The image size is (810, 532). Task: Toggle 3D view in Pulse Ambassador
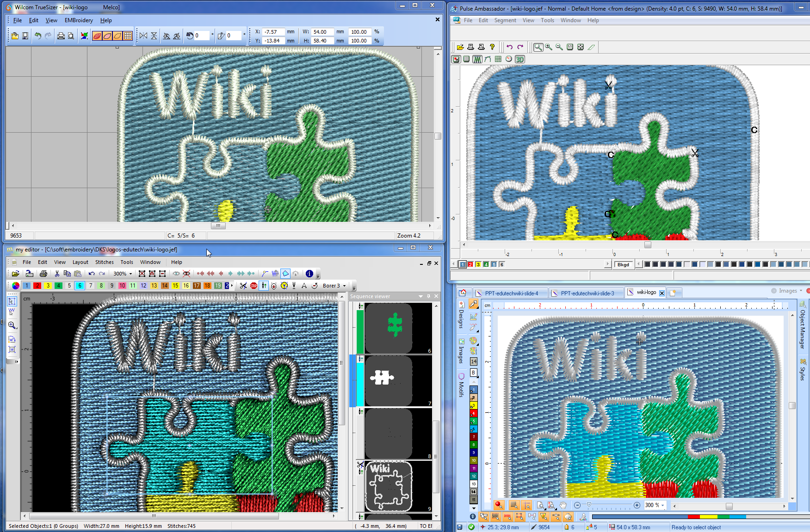pos(519,59)
